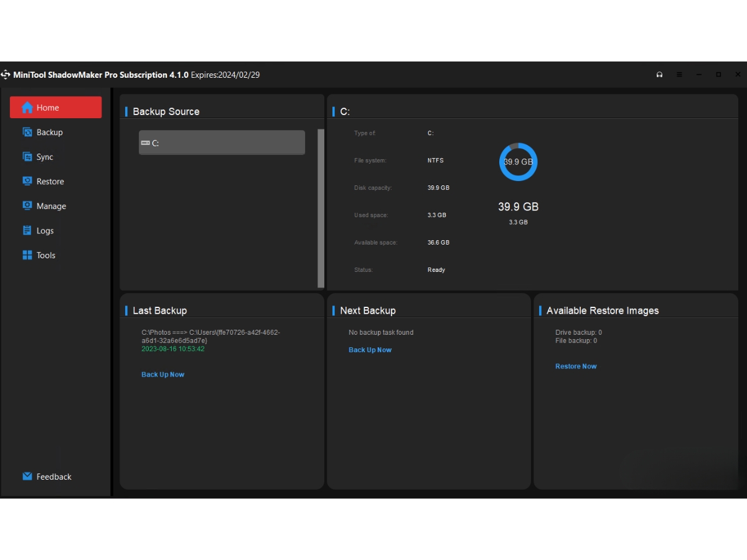Click the Last Backup timestamp in green
This screenshot has height=560, width=747.
point(173,349)
